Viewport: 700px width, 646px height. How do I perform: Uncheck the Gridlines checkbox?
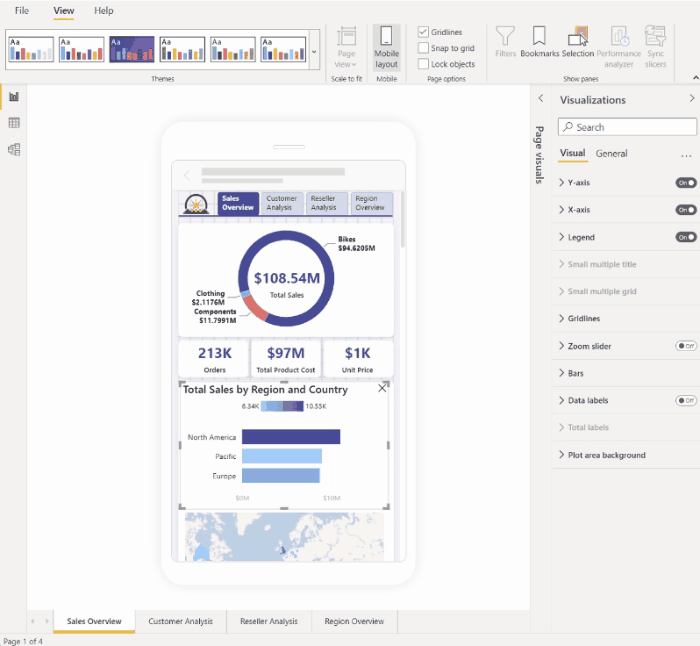click(424, 32)
